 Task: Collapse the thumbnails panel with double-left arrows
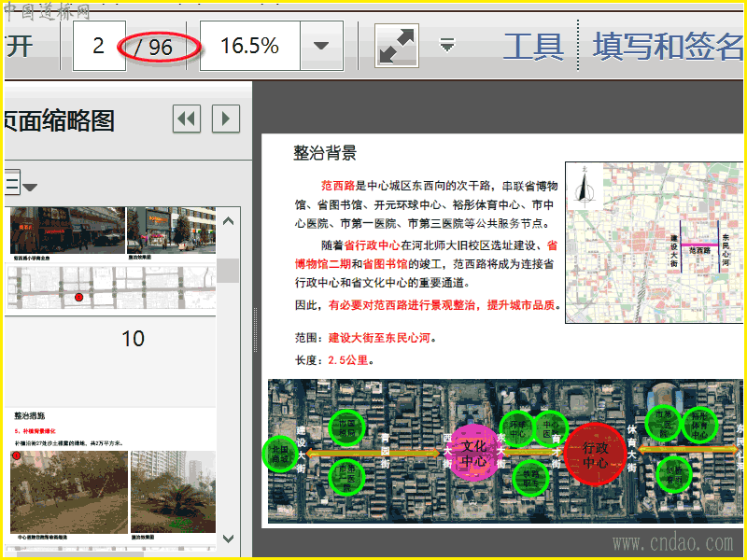coord(187,119)
